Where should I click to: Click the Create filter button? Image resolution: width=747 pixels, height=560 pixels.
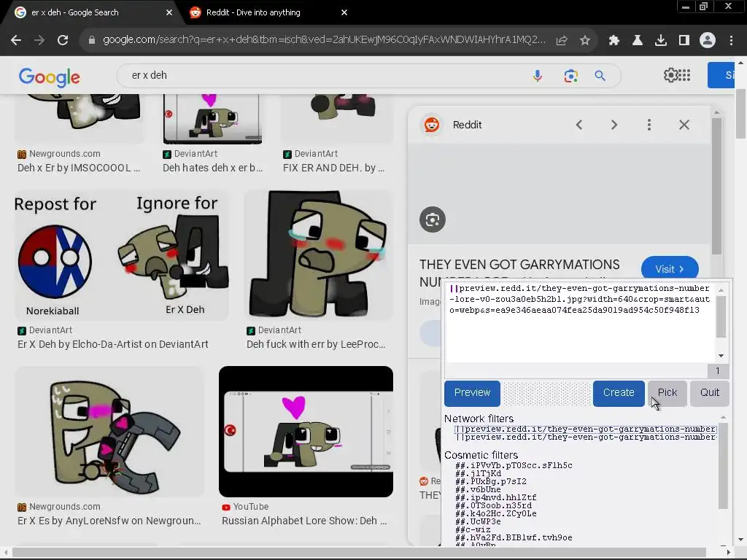click(x=619, y=393)
